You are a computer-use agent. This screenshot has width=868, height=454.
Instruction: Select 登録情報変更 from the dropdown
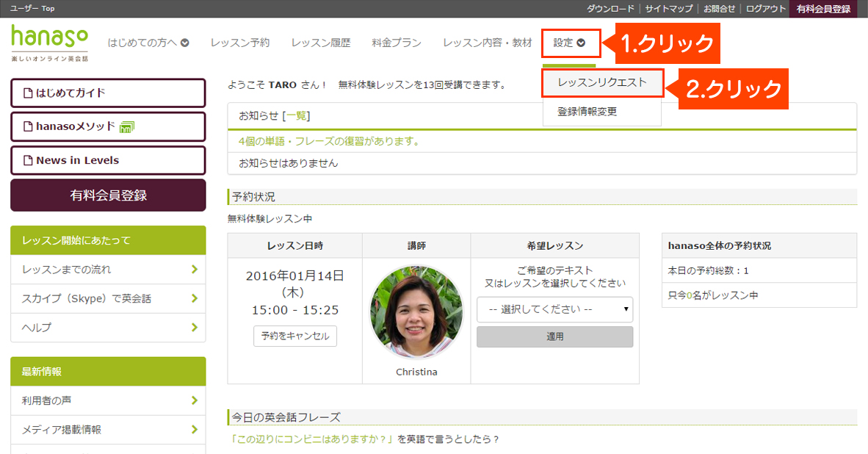coord(587,111)
